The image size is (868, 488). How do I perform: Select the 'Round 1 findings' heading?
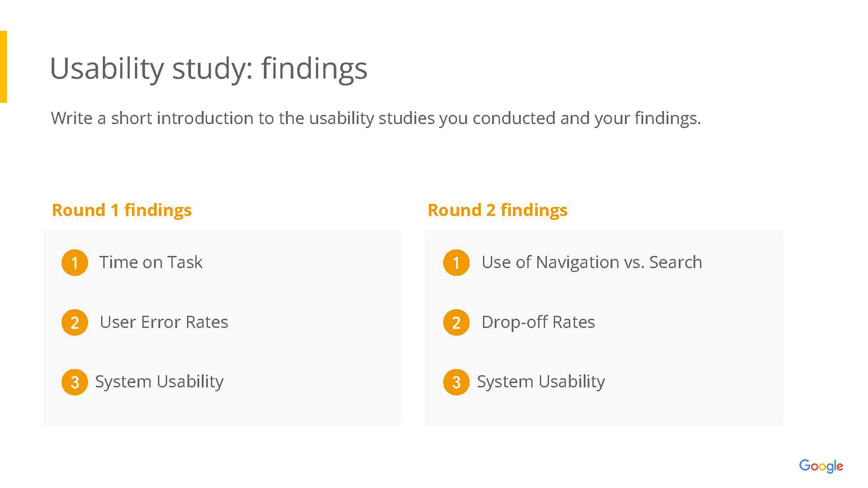pyautogui.click(x=122, y=210)
